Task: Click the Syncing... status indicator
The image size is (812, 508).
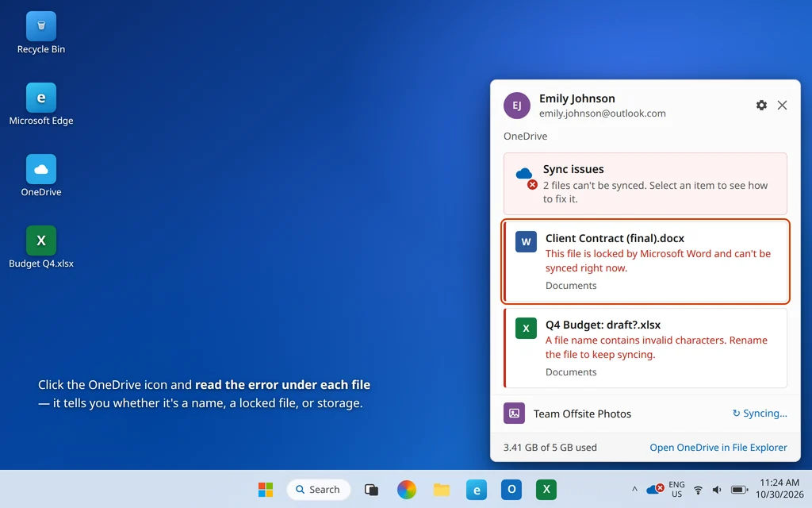Action: pyautogui.click(x=760, y=413)
